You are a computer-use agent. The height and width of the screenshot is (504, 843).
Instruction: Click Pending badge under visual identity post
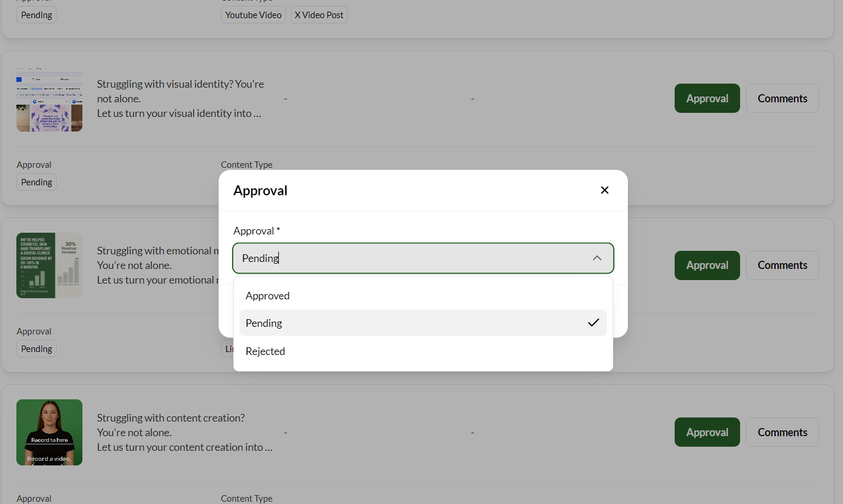point(36,182)
